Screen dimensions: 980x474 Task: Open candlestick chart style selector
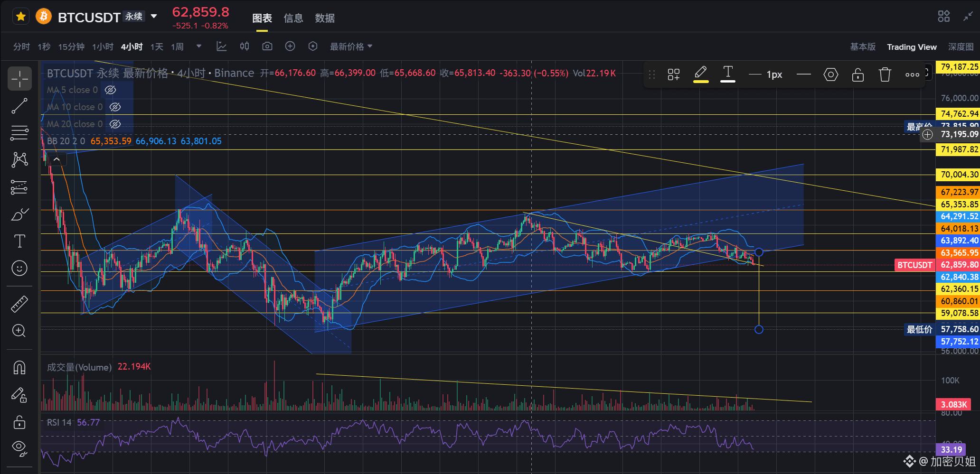(x=245, y=46)
